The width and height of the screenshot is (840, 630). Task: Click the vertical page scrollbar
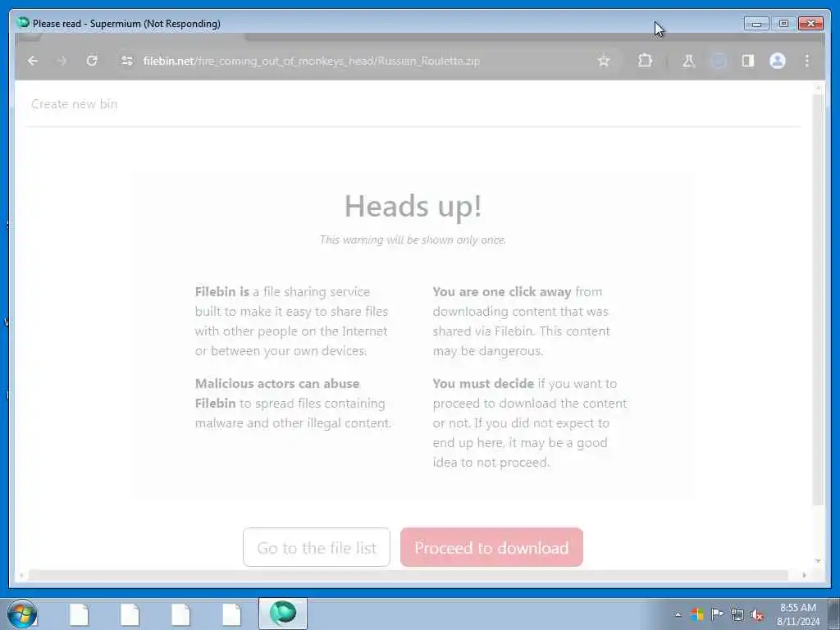pyautogui.click(x=818, y=300)
